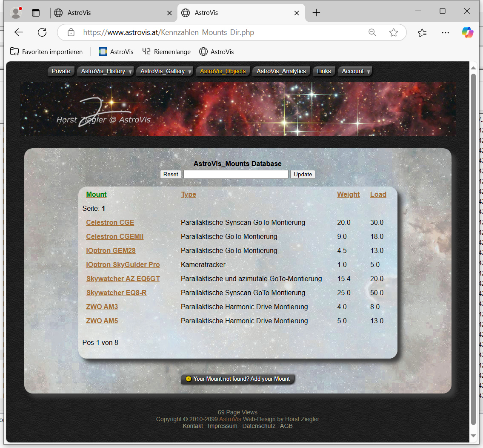Expand the AstroVis_History dropdown
The image size is (483, 448).
106,71
